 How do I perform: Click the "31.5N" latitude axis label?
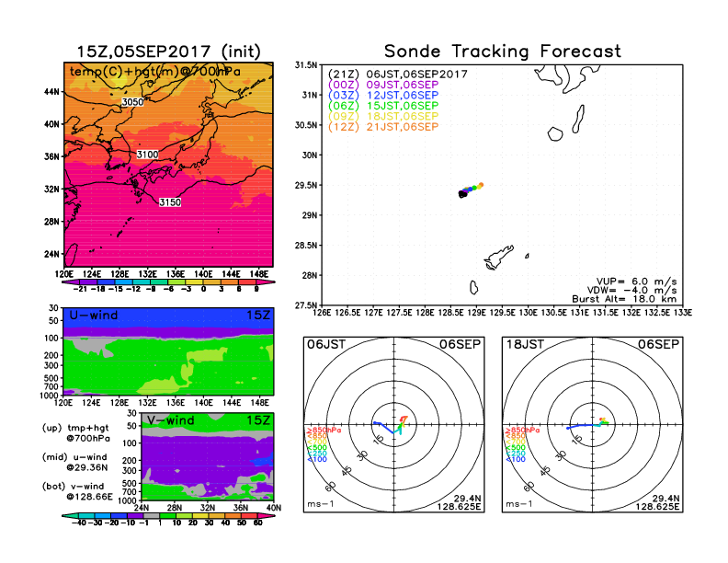[x=306, y=65]
